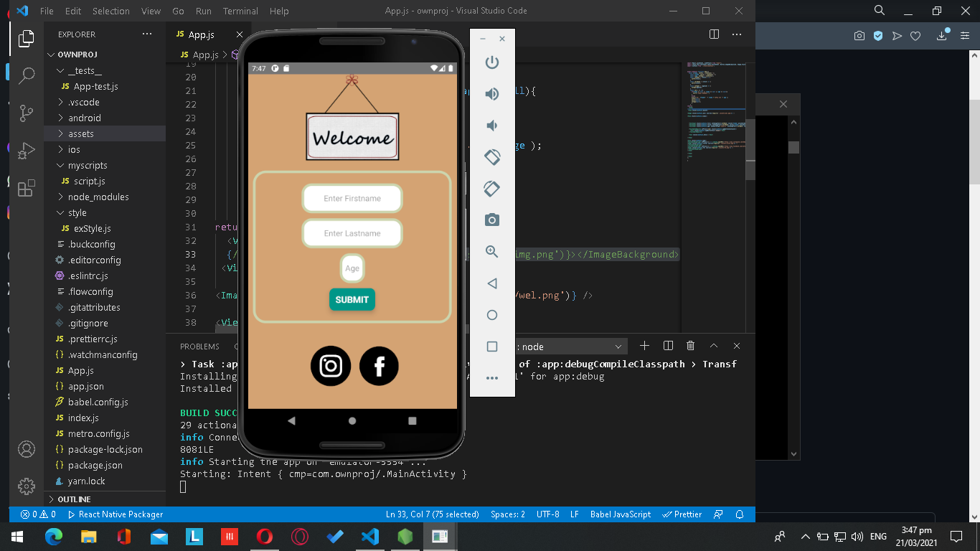Open the File menu
The height and width of the screenshot is (551, 980).
pyautogui.click(x=47, y=11)
